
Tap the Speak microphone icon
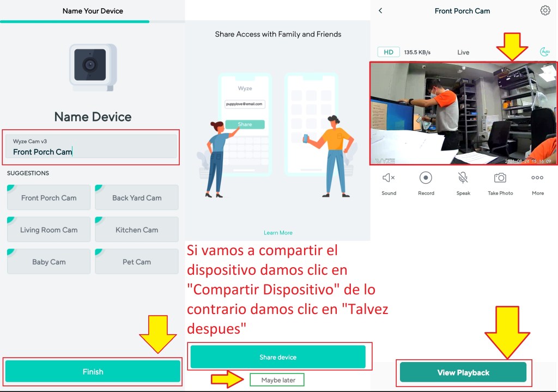coord(463,178)
